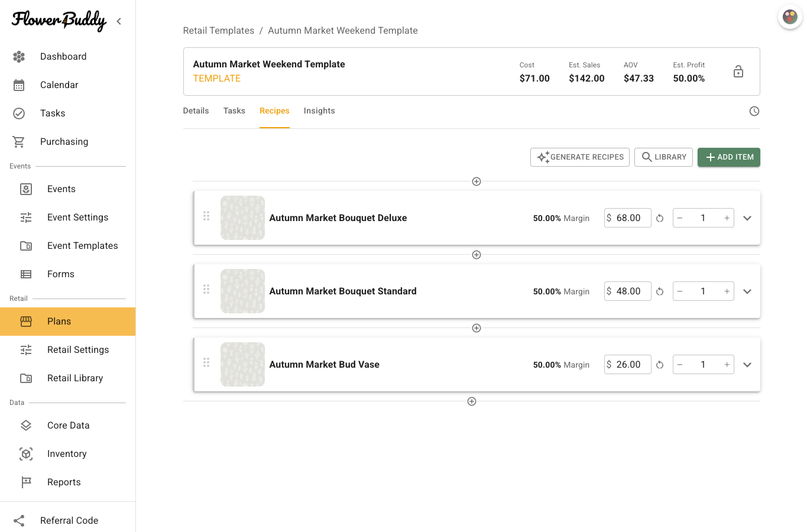The image size is (807, 532).
Task: Open the user avatar menu
Action: click(x=790, y=17)
